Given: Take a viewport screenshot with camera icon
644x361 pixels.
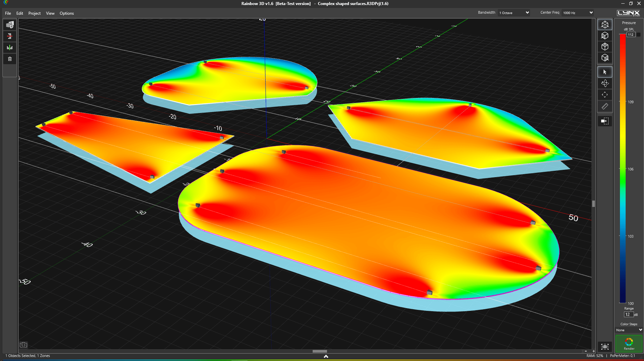Looking at the screenshot, I should (x=23, y=345).
